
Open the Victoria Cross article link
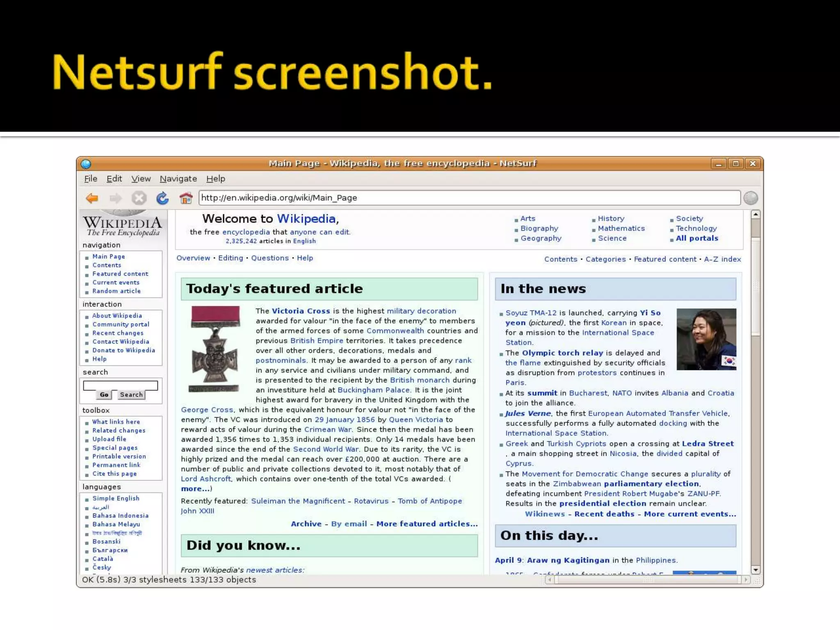click(x=301, y=311)
